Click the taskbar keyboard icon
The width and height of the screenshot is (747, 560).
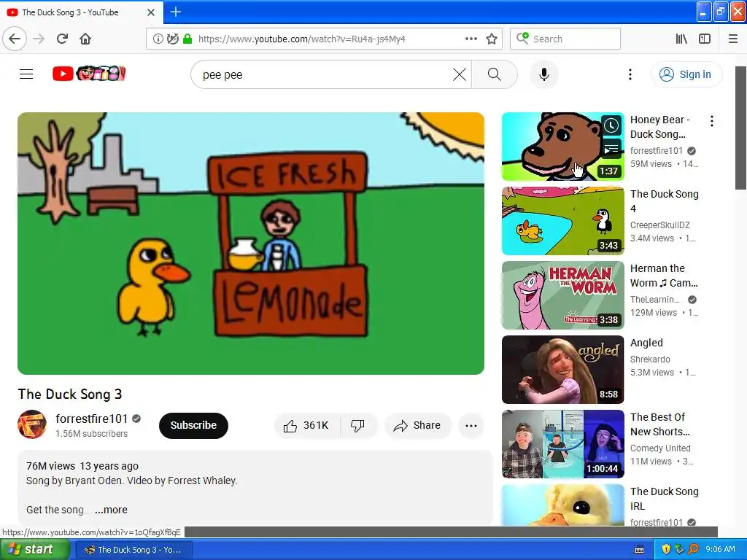tap(639, 550)
